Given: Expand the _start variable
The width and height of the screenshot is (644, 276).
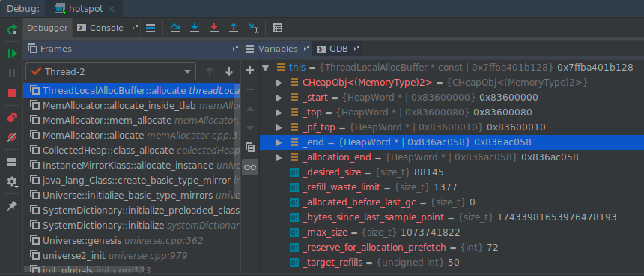Looking at the screenshot, I should (279, 97).
